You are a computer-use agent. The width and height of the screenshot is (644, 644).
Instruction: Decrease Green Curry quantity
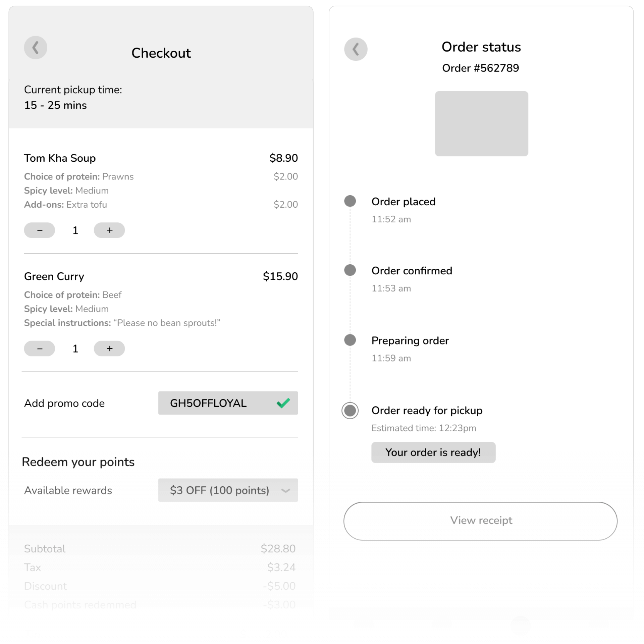[x=40, y=348]
